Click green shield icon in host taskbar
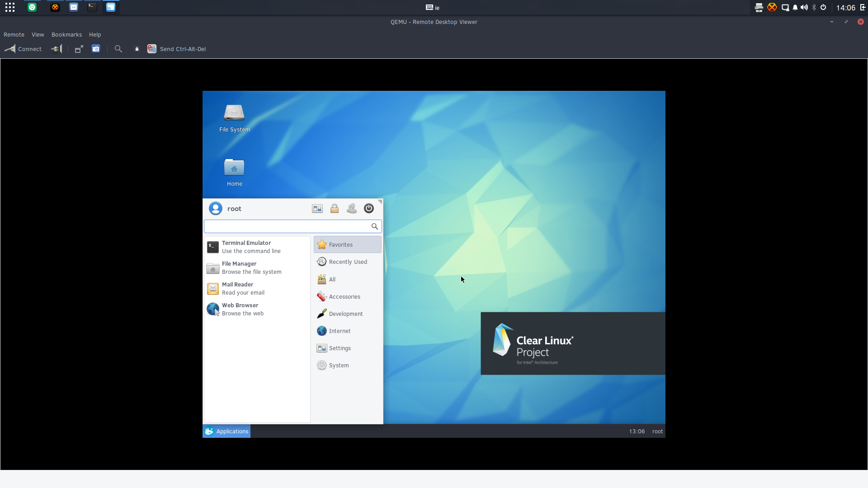This screenshot has width=868, height=488. [32, 7]
